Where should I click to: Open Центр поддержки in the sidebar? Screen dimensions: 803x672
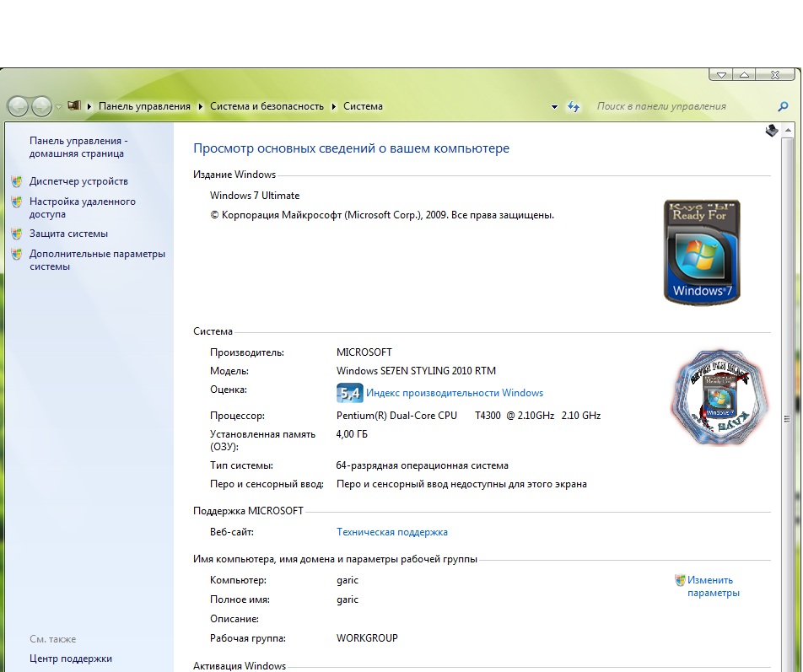coord(71,659)
